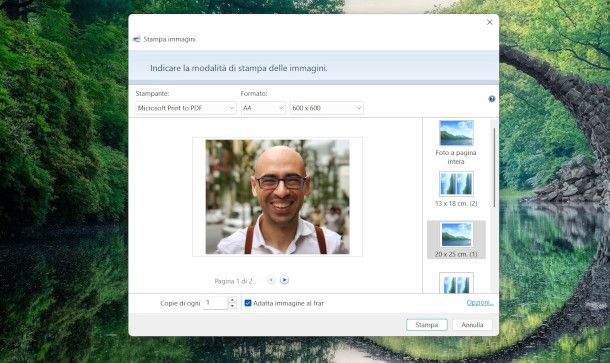Click the Stampante: label

(x=152, y=93)
